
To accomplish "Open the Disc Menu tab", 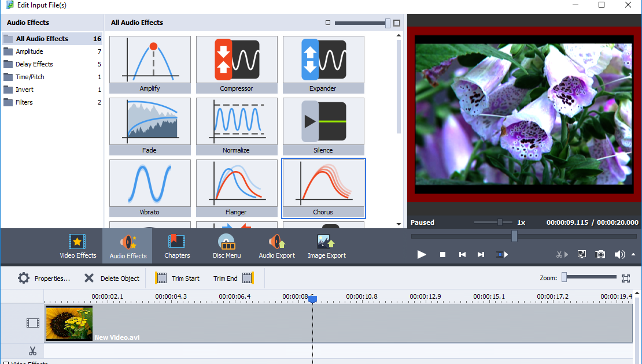I will pyautogui.click(x=226, y=246).
